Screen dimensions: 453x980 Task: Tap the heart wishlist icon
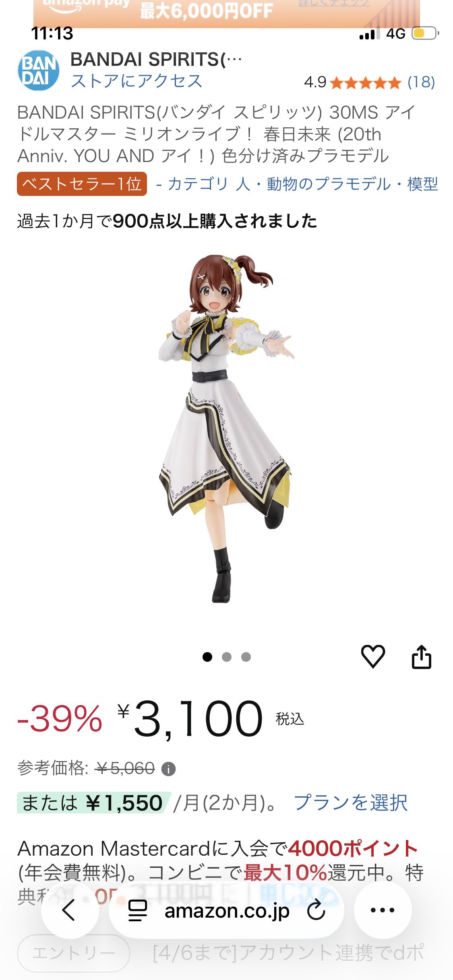(373, 657)
